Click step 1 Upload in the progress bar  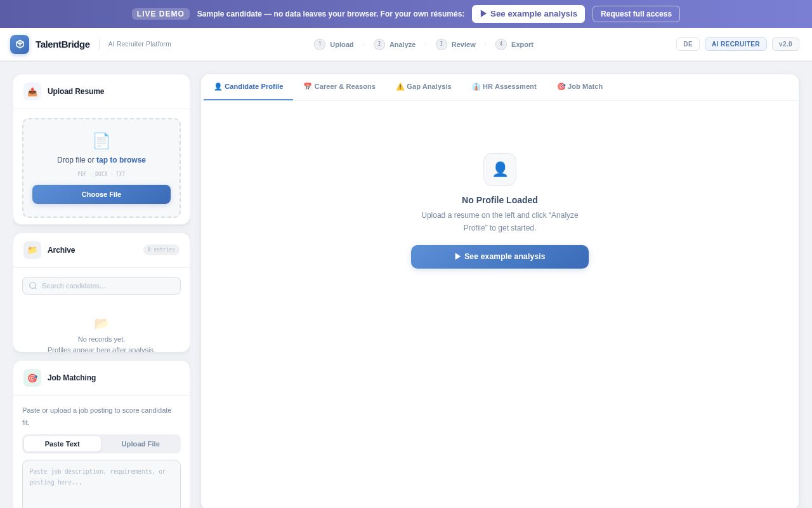click(334, 44)
